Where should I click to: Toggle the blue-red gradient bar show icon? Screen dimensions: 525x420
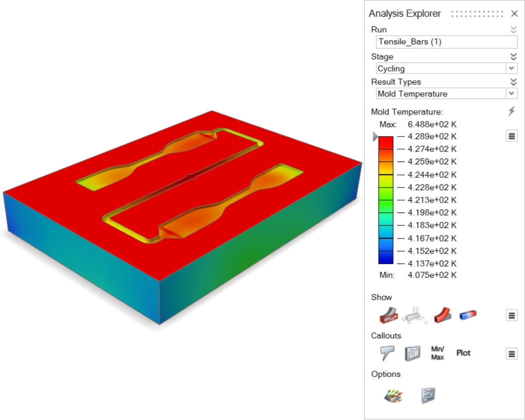(467, 315)
